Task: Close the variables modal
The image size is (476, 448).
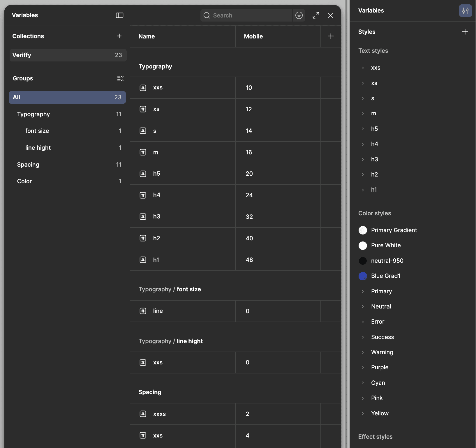Action: pos(330,15)
